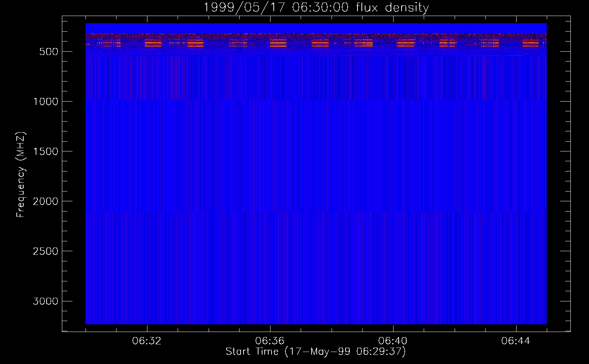The width and height of the screenshot is (589, 364).
Task: Click the 2500 frequency tick label
Action: coord(46,251)
